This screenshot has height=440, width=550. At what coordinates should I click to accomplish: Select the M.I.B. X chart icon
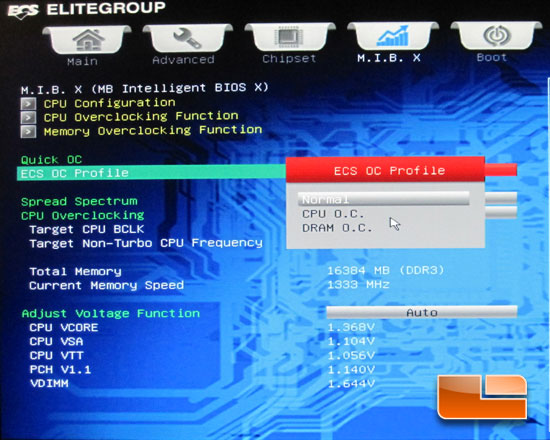(x=393, y=36)
